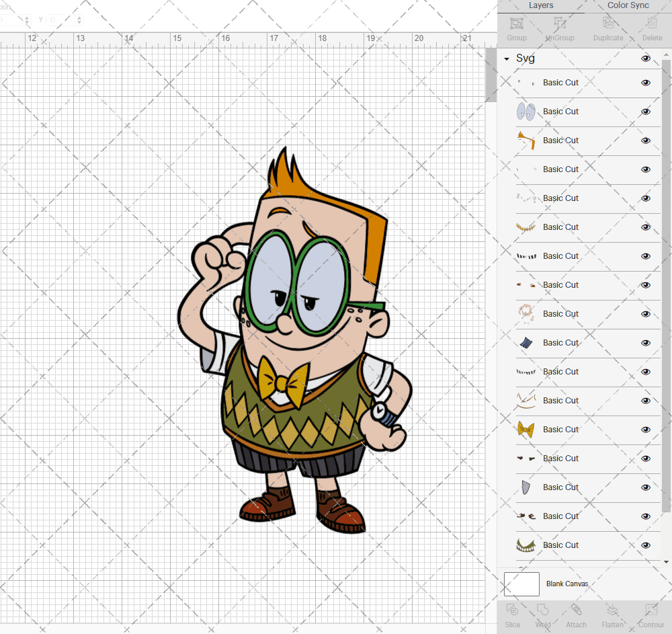Click the Blank Canvas label
The image size is (672, 634).
tap(567, 584)
